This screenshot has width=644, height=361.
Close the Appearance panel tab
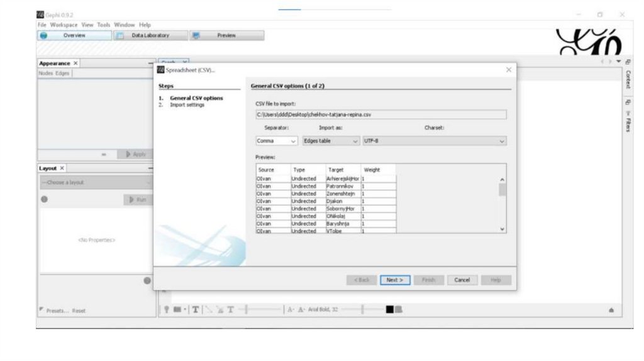pos(75,64)
